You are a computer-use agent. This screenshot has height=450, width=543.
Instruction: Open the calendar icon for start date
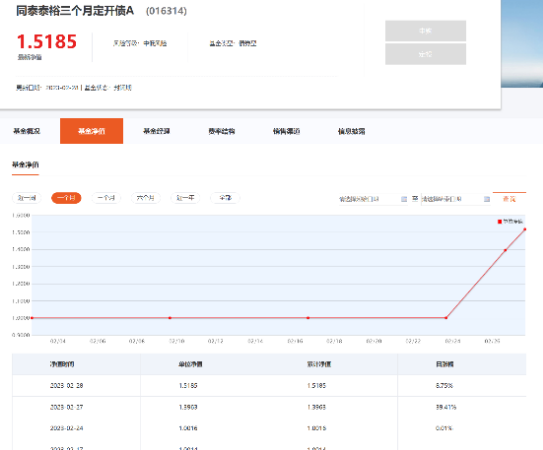404,199
